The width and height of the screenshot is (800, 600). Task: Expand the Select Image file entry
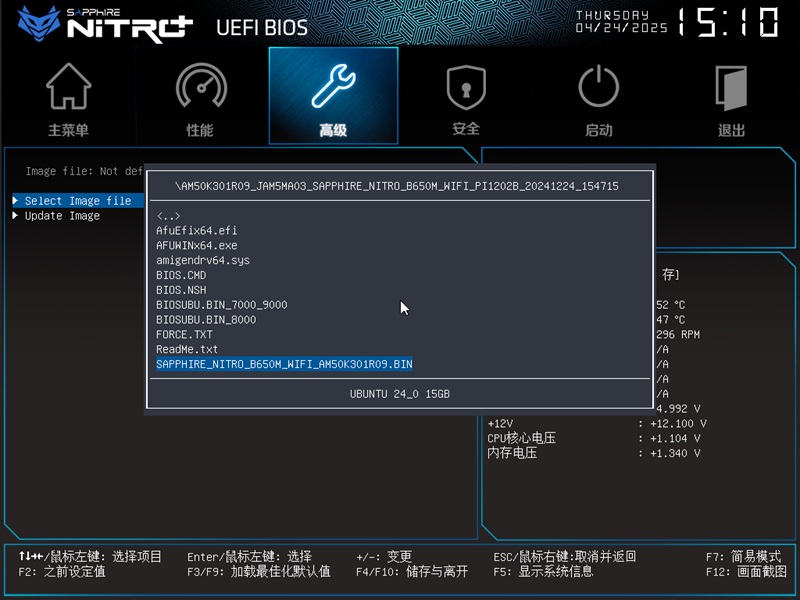tap(77, 201)
